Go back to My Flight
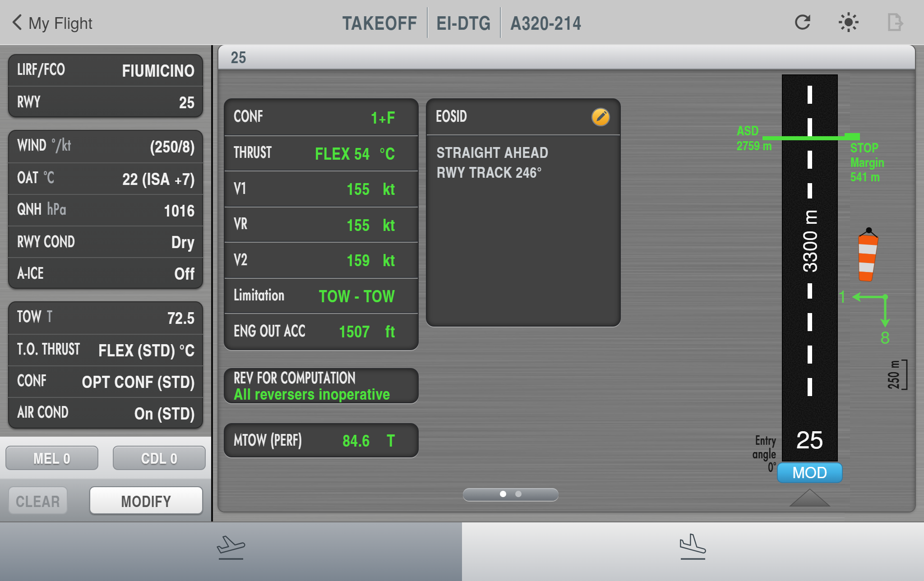Screen dimensions: 924x581 point(52,23)
